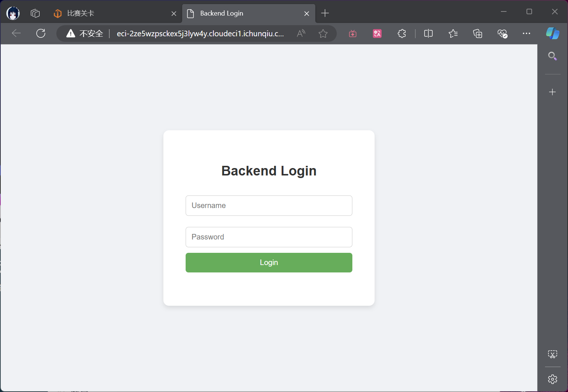568x392 pixels.
Task: Open the Settings and more menu
Action: tap(527, 33)
